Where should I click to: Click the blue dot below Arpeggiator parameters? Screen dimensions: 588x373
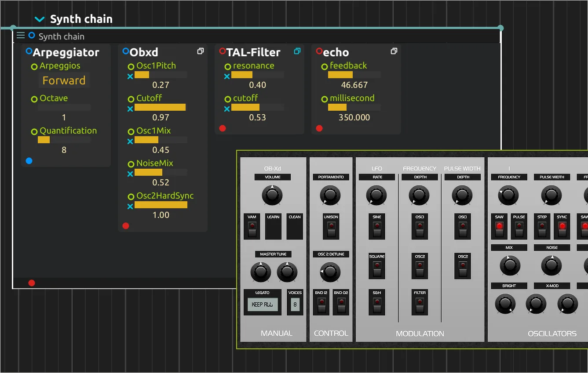coord(29,161)
